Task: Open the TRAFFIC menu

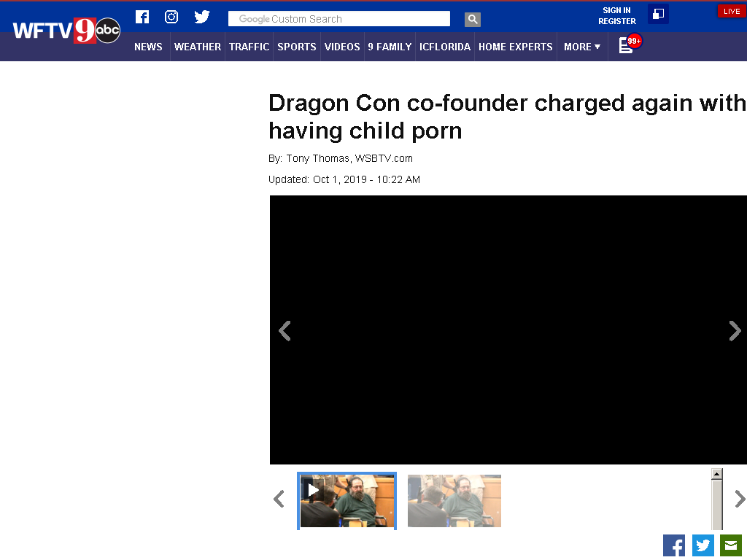Action: [249, 47]
